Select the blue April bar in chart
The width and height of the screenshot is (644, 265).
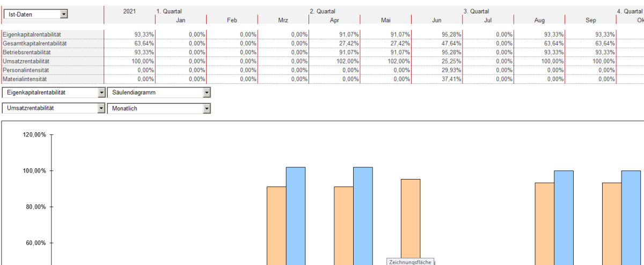(x=296, y=215)
